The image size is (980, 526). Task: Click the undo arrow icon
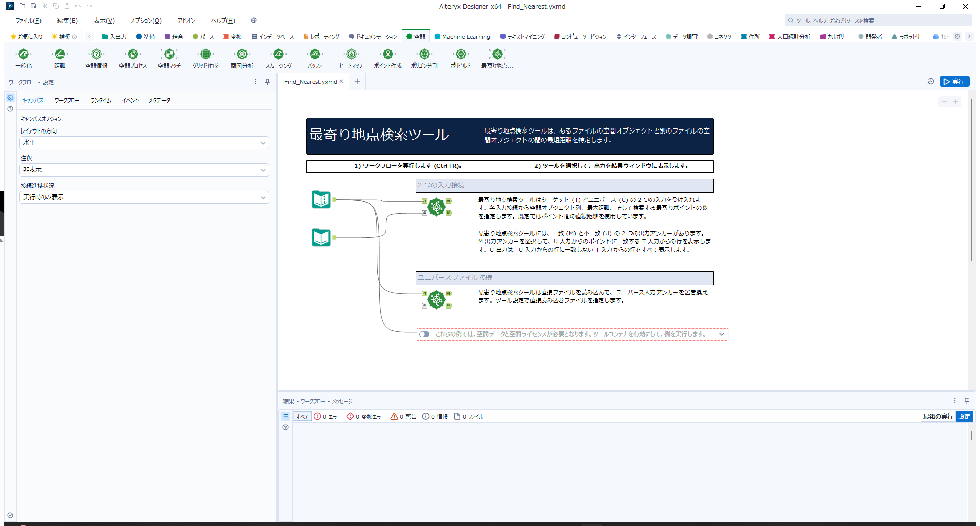78,6
